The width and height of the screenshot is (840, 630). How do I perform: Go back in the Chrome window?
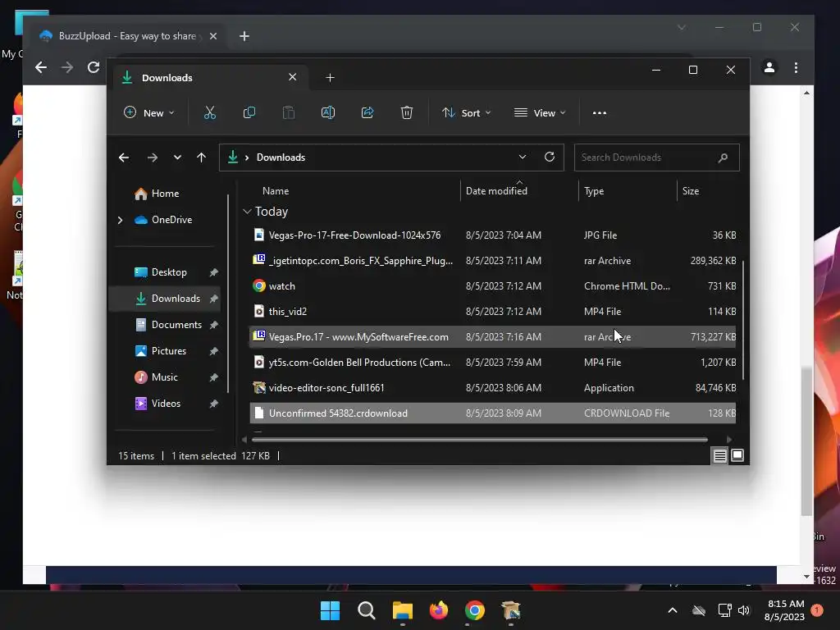41,67
